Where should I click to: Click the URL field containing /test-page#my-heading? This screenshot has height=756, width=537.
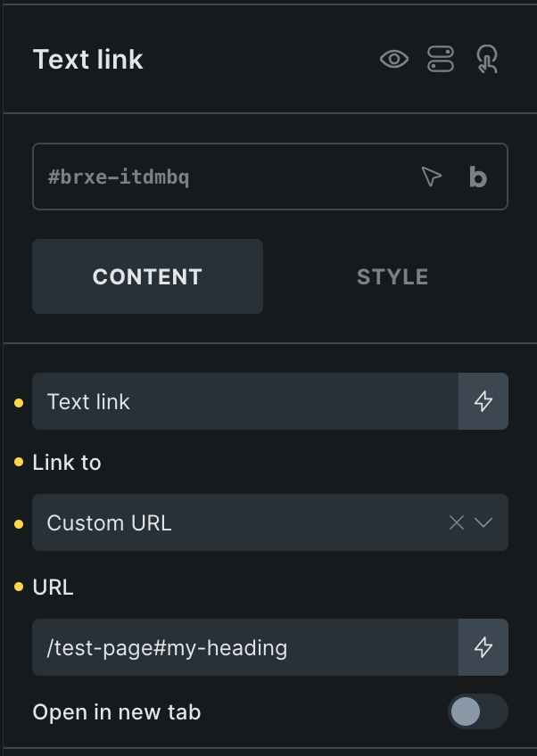pyautogui.click(x=245, y=647)
